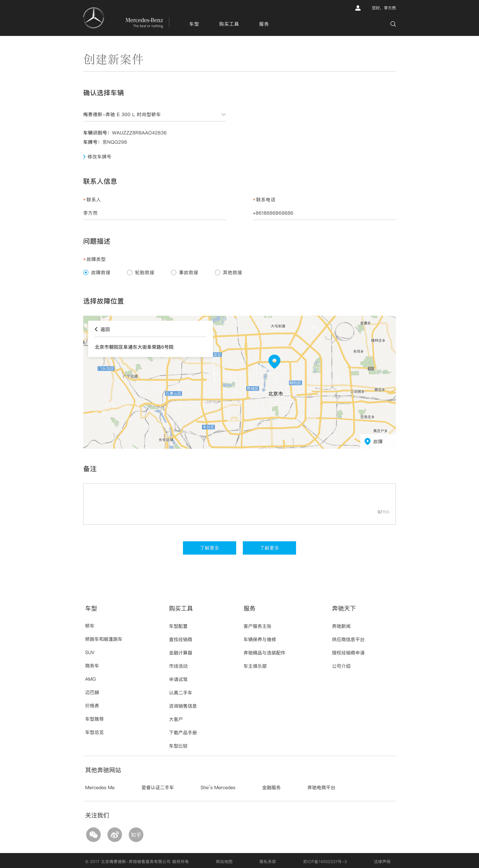Open 车型比较 footer link
The width and height of the screenshot is (479, 868).
tap(178, 746)
